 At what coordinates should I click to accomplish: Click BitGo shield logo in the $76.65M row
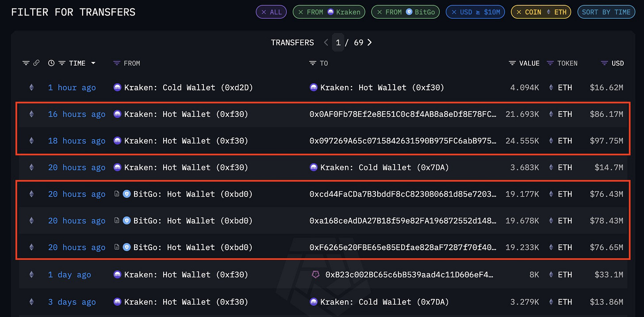pyautogui.click(x=126, y=247)
